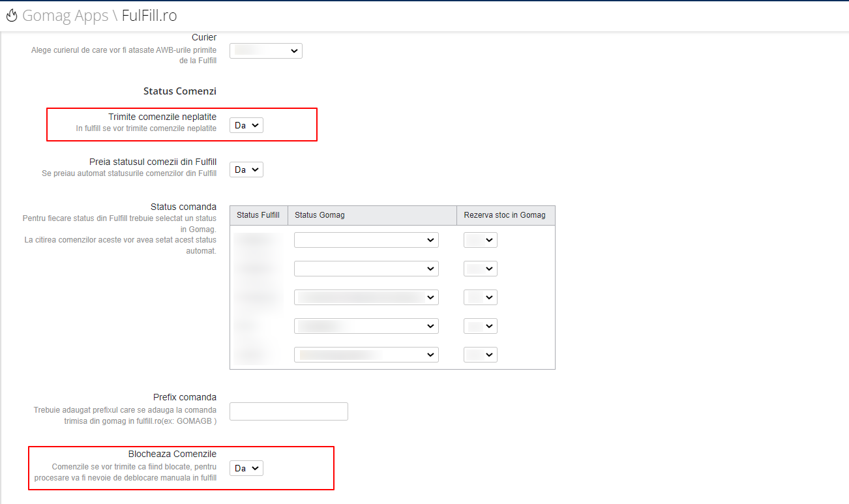
Task: Open third row Rezerva stoc dropdown
Action: tap(481, 297)
